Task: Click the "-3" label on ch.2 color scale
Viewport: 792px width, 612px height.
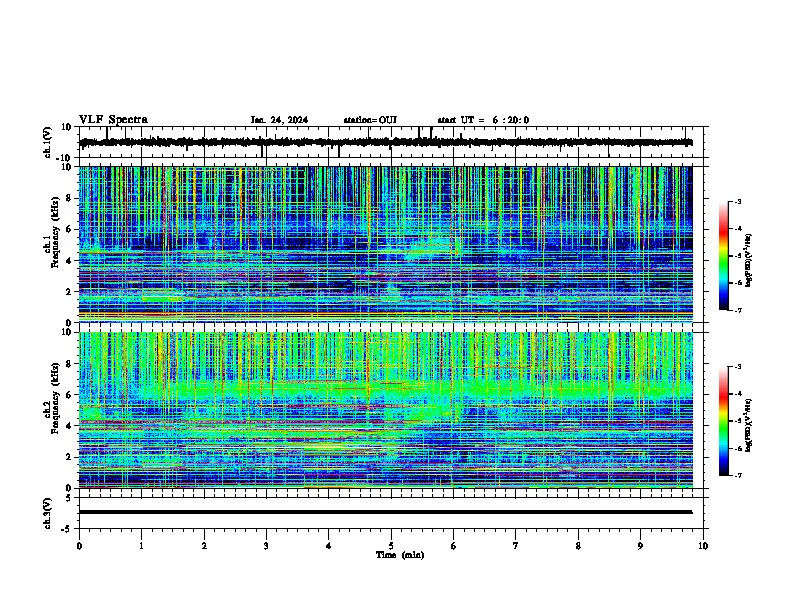Action: [737, 367]
